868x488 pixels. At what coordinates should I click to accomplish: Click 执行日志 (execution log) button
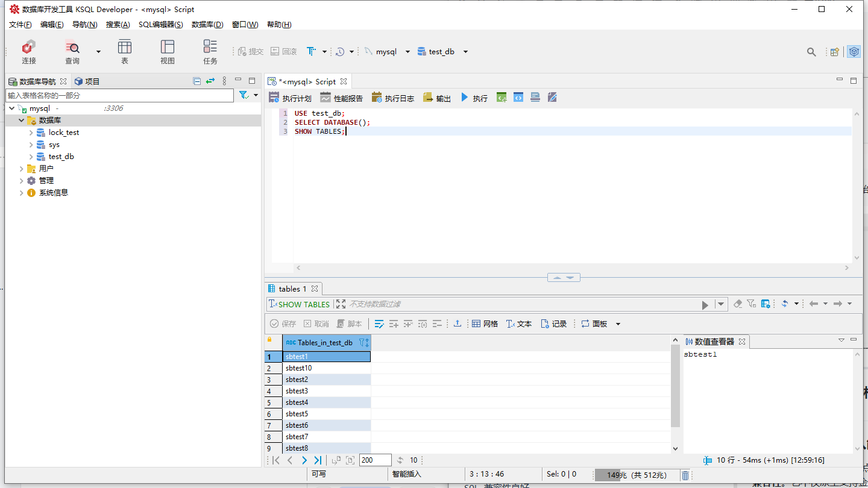pyautogui.click(x=393, y=98)
